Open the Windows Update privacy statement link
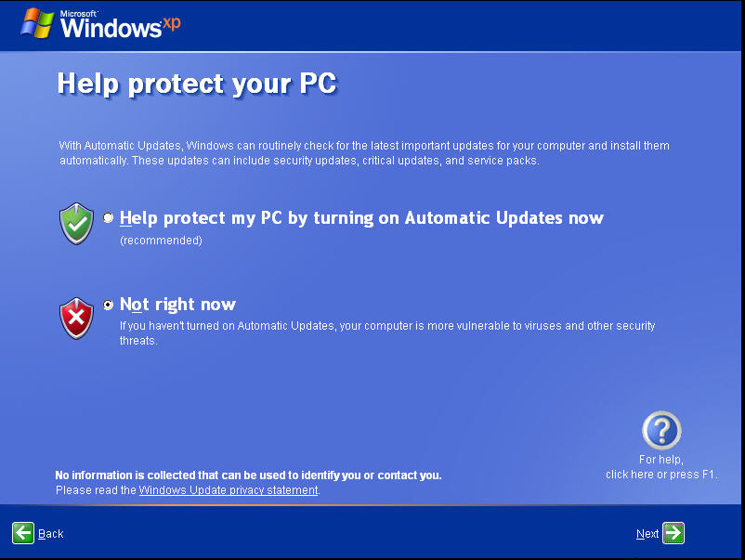The width and height of the screenshot is (745, 560). pyautogui.click(x=229, y=490)
